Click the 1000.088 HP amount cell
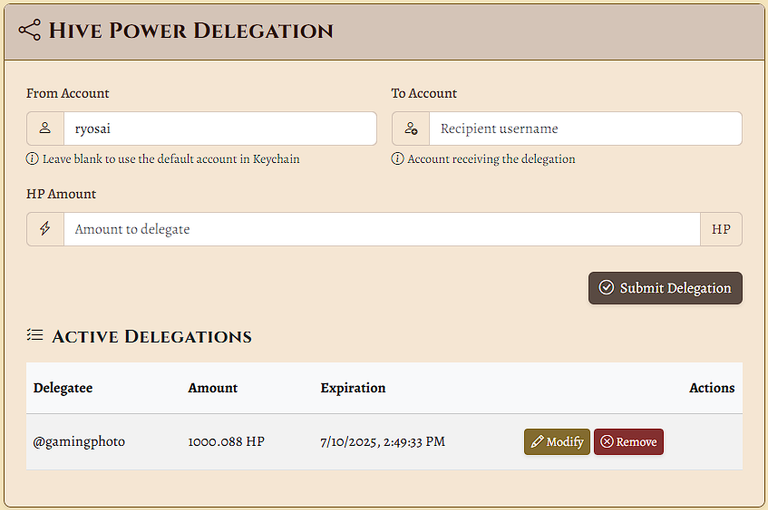768x510 pixels. [226, 441]
